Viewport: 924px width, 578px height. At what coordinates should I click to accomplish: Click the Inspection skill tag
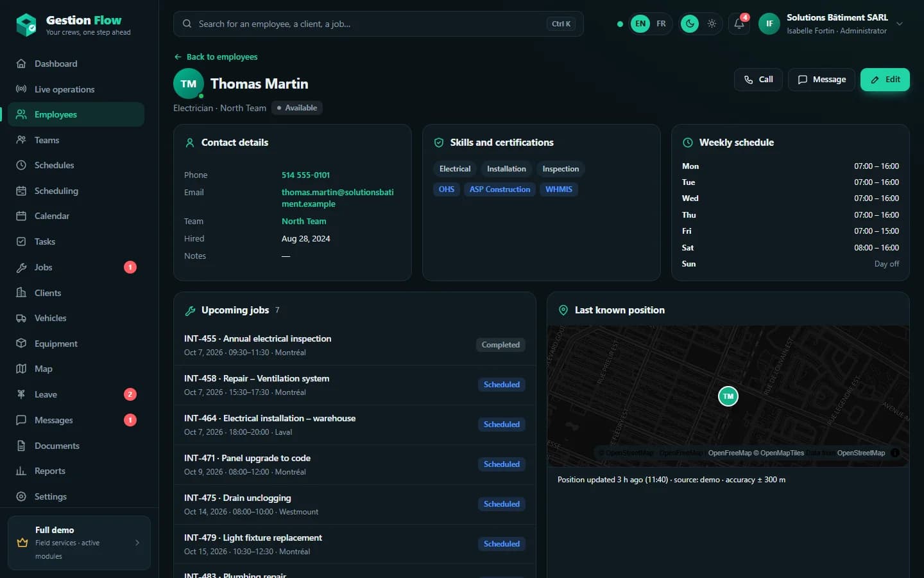click(561, 169)
